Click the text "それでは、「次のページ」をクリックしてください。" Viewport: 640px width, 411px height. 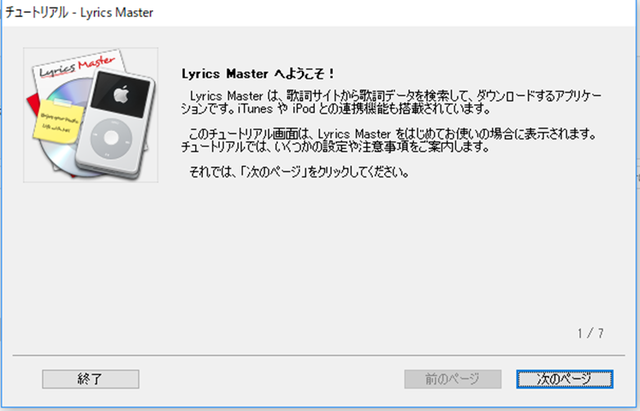pyautogui.click(x=299, y=172)
